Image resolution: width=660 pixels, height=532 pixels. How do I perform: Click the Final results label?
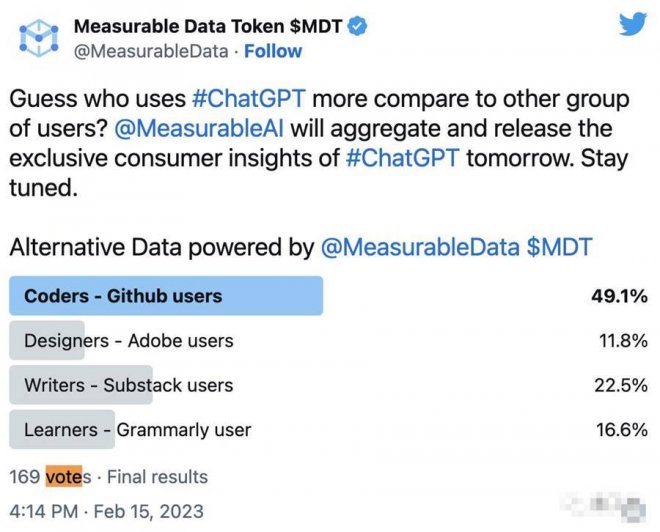click(x=158, y=477)
